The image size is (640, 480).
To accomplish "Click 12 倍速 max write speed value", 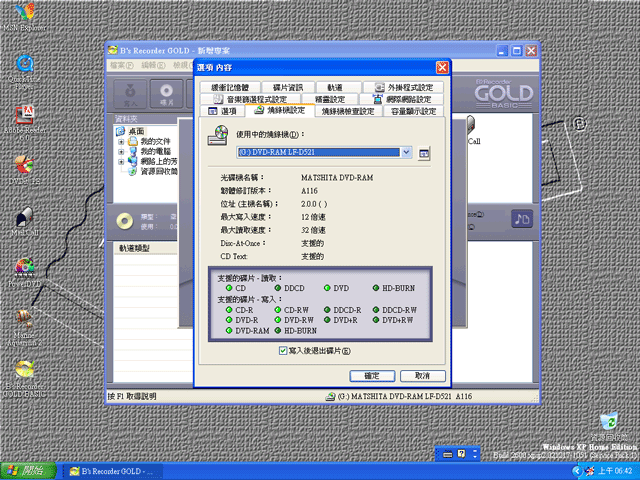I will point(313,217).
